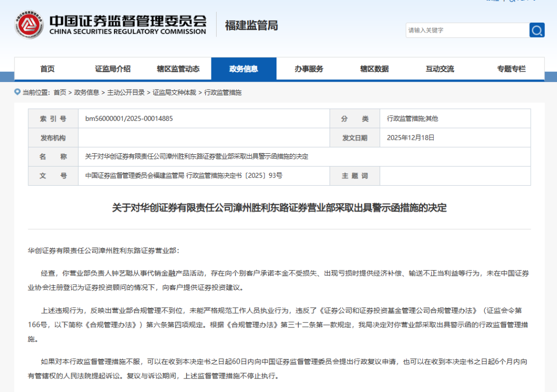Open the 首页 navigation tab

click(x=47, y=68)
